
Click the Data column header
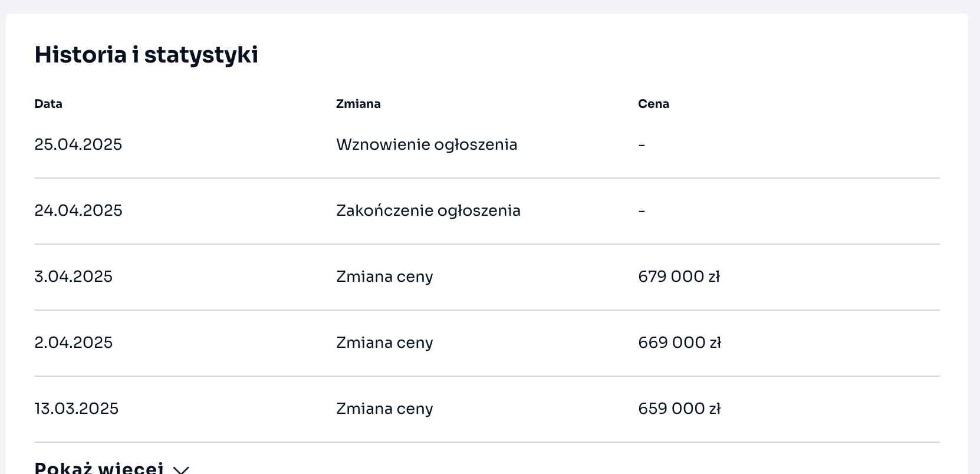click(48, 104)
